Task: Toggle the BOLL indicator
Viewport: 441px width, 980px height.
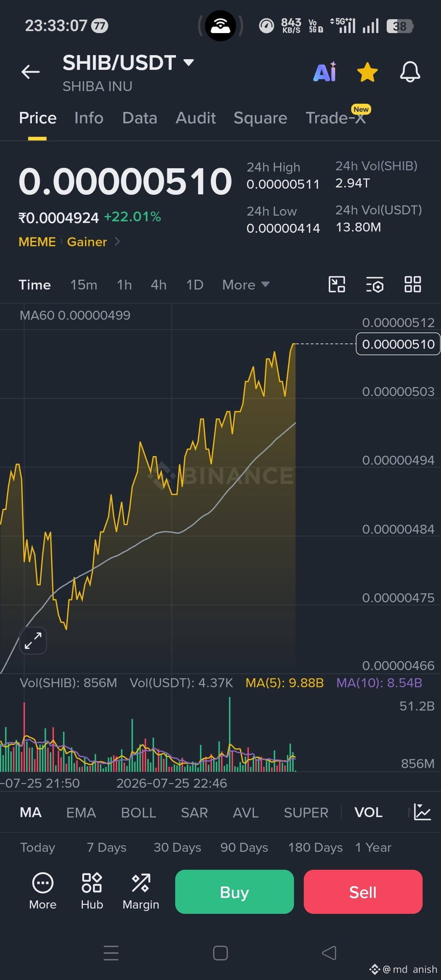Action: pos(138,813)
